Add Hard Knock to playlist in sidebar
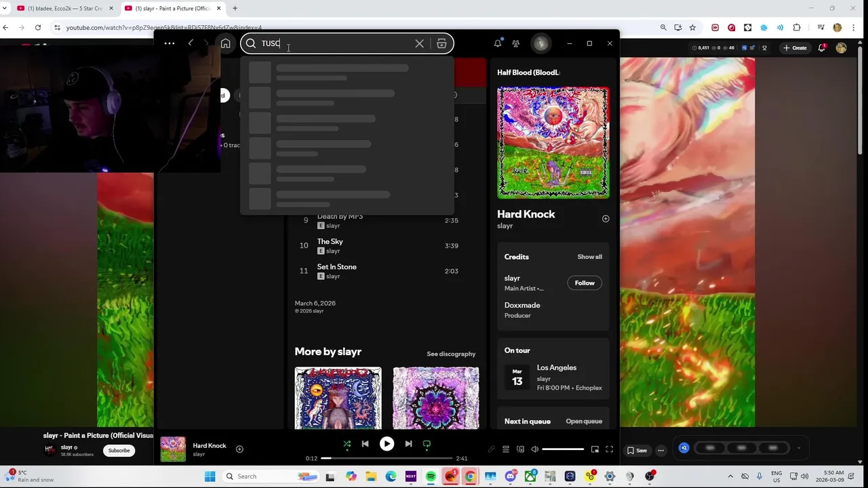868x488 pixels. (606, 219)
